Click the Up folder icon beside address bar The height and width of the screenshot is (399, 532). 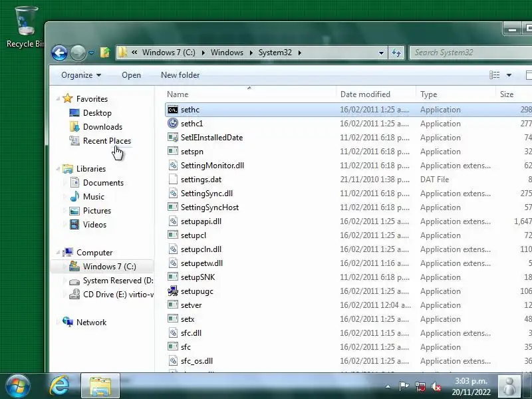pos(105,53)
